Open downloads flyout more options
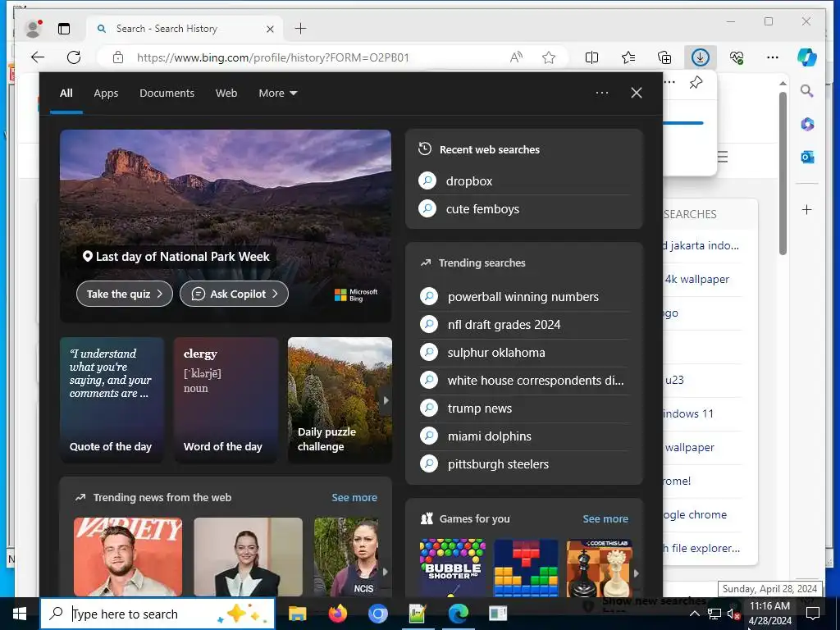 pyautogui.click(x=669, y=82)
